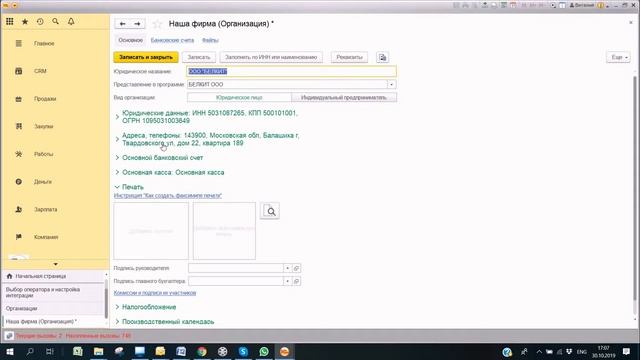Click the Юридическое название input field

[291, 71]
